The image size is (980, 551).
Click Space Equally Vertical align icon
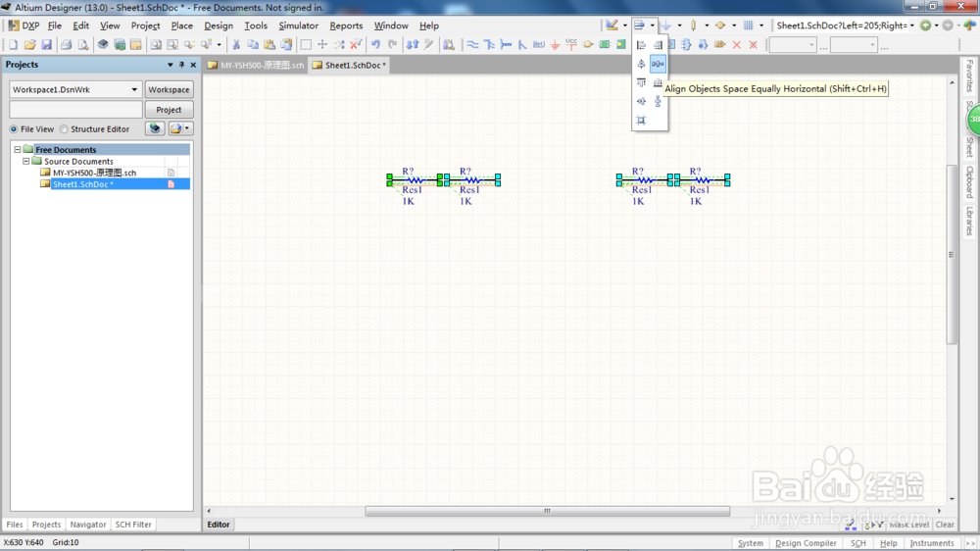pyautogui.click(x=658, y=101)
